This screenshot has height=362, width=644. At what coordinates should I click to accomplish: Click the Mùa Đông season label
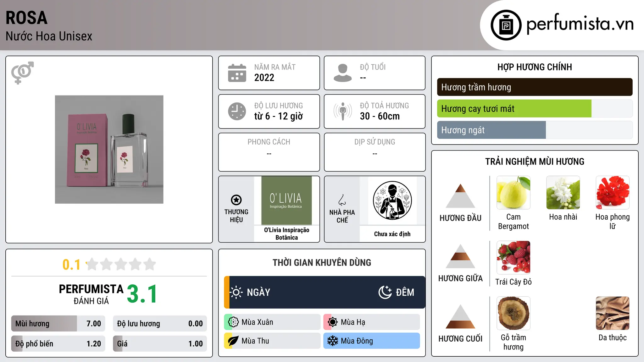(x=357, y=341)
